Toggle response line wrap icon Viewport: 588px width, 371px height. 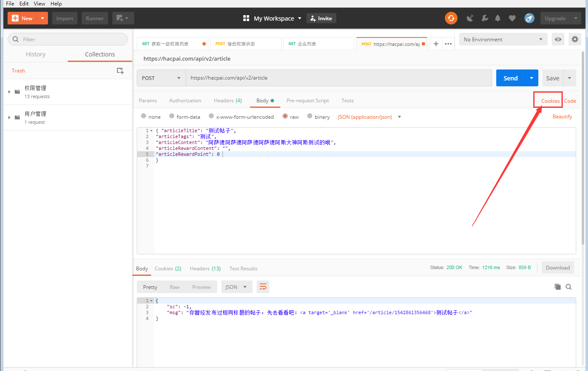coord(263,287)
